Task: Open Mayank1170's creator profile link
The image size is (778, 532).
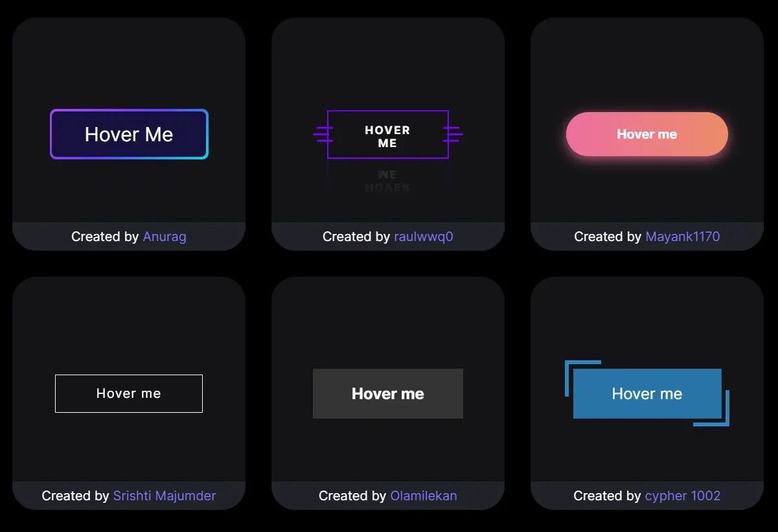Action: (x=682, y=237)
